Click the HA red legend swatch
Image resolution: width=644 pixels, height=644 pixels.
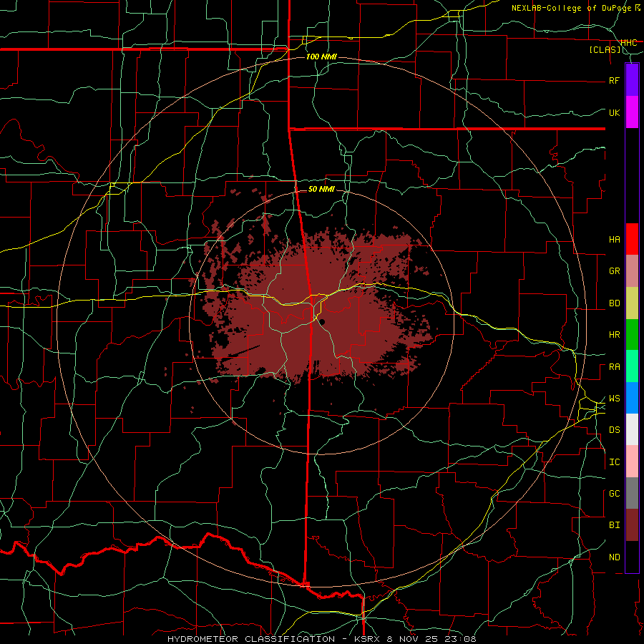tap(632, 239)
